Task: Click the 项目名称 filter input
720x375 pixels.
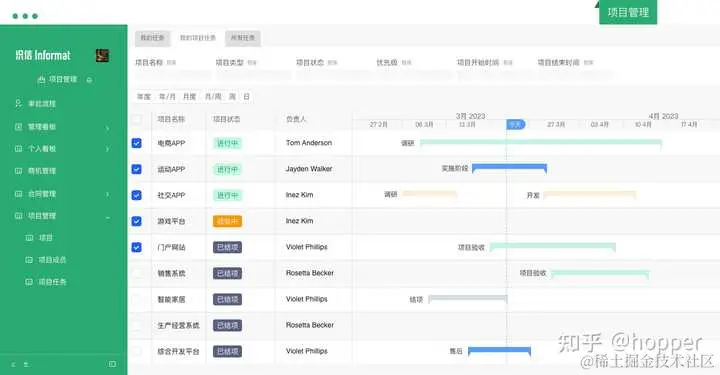Action: click(x=173, y=75)
